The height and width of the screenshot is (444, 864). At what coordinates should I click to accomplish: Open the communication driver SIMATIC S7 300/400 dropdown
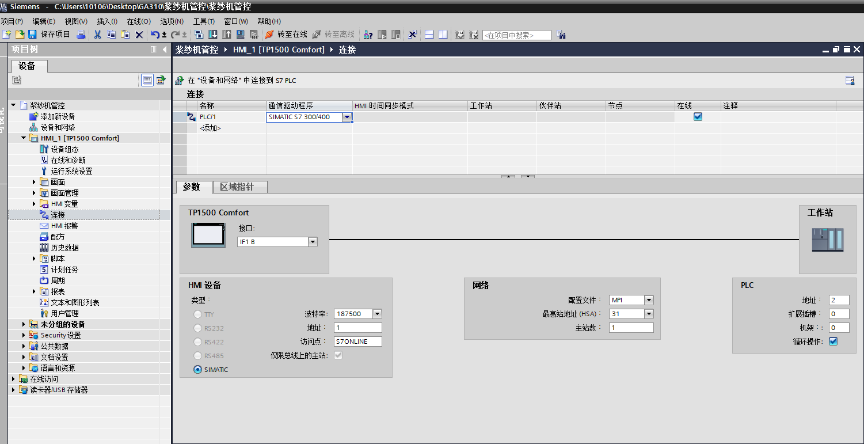pyautogui.click(x=348, y=117)
